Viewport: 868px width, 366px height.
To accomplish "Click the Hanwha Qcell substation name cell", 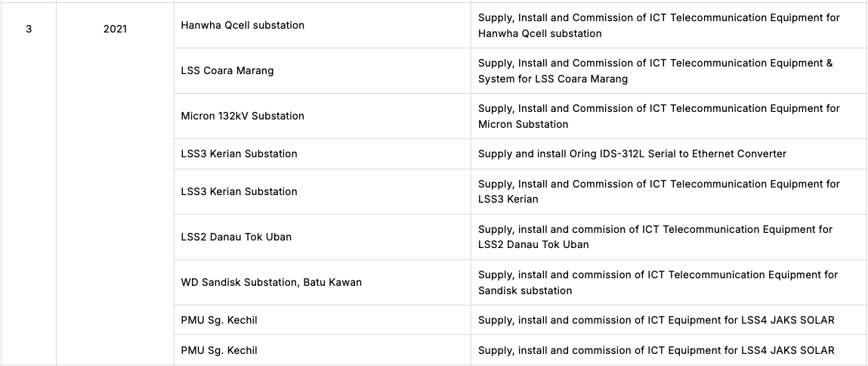I will (242, 26).
